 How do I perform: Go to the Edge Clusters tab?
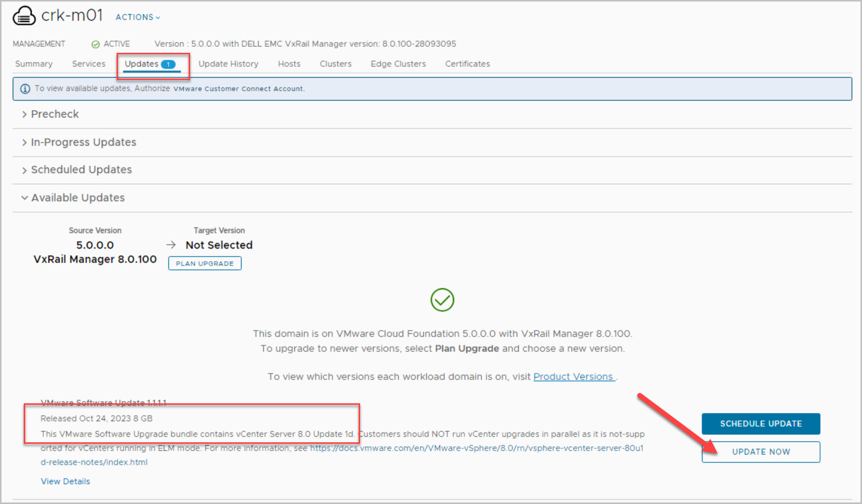398,64
